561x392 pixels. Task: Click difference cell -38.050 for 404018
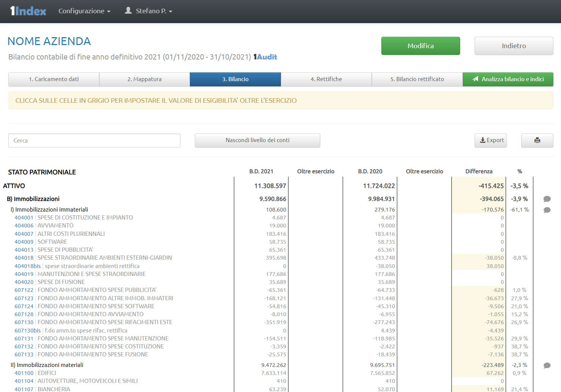[x=494, y=258]
